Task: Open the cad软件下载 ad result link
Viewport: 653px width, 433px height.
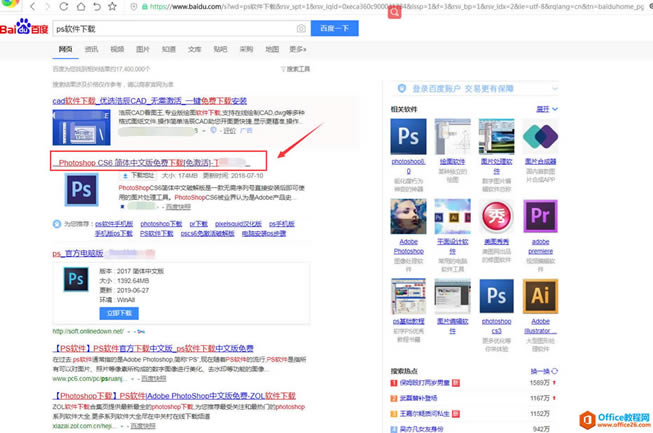Action: (150, 101)
